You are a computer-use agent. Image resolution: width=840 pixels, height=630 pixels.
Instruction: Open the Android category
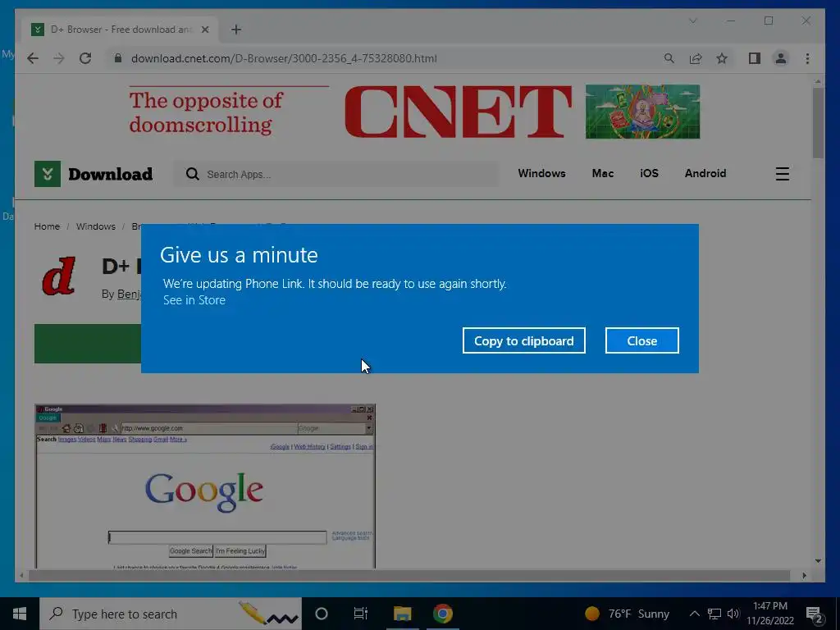(x=705, y=173)
